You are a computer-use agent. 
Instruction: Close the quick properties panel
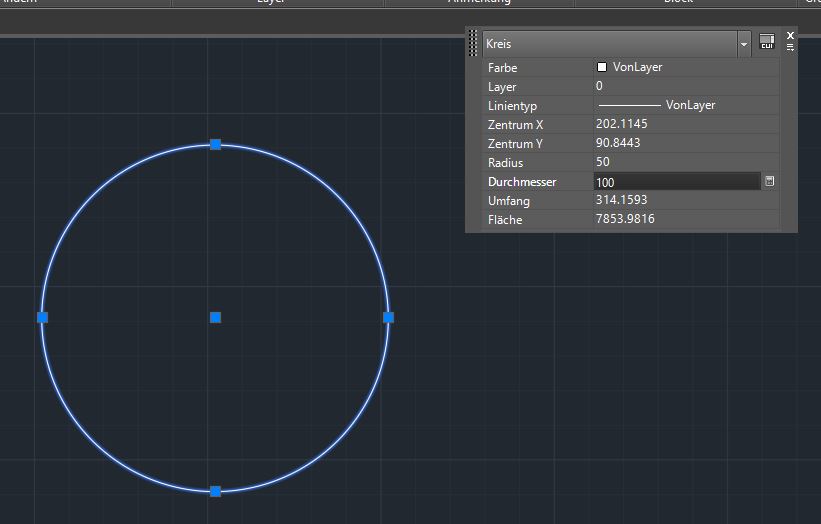(x=790, y=35)
